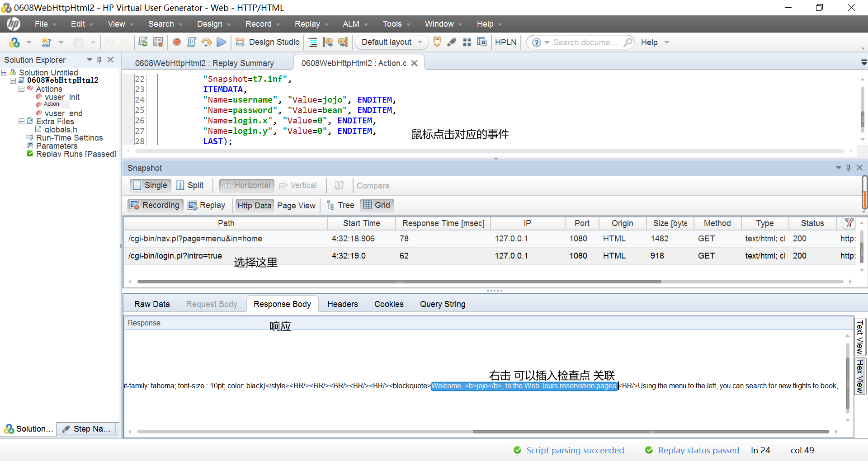
Task: Click the snapshot pane shield icon
Action: (437, 42)
